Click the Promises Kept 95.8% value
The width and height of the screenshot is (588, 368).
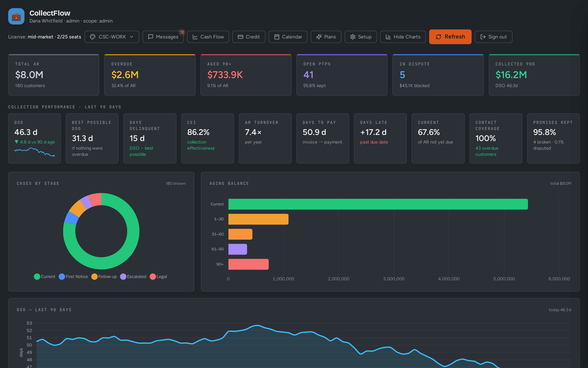[544, 132]
